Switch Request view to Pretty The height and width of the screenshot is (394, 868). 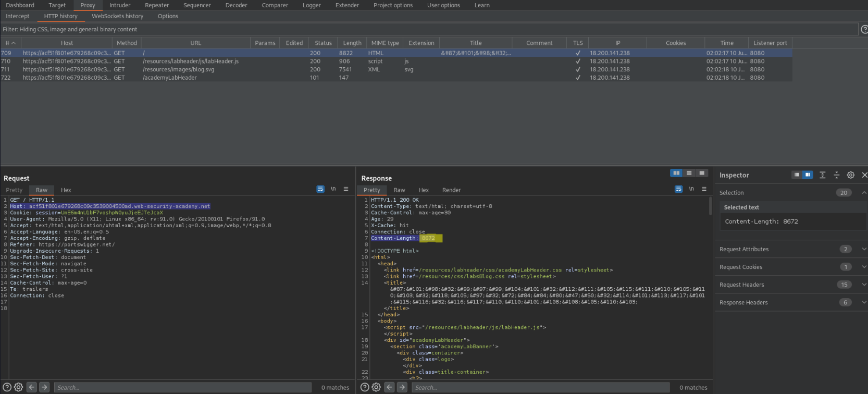pyautogui.click(x=14, y=190)
